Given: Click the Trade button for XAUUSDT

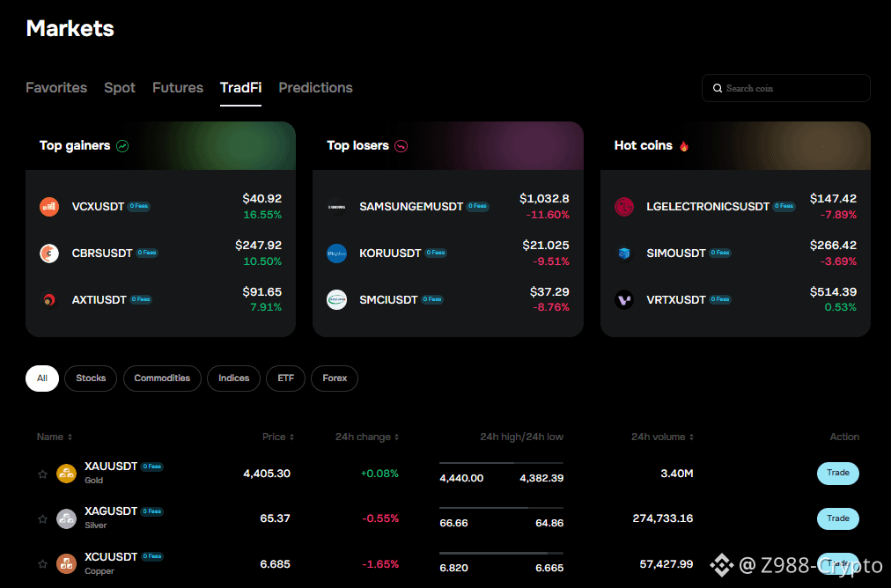Looking at the screenshot, I should click(x=838, y=474).
